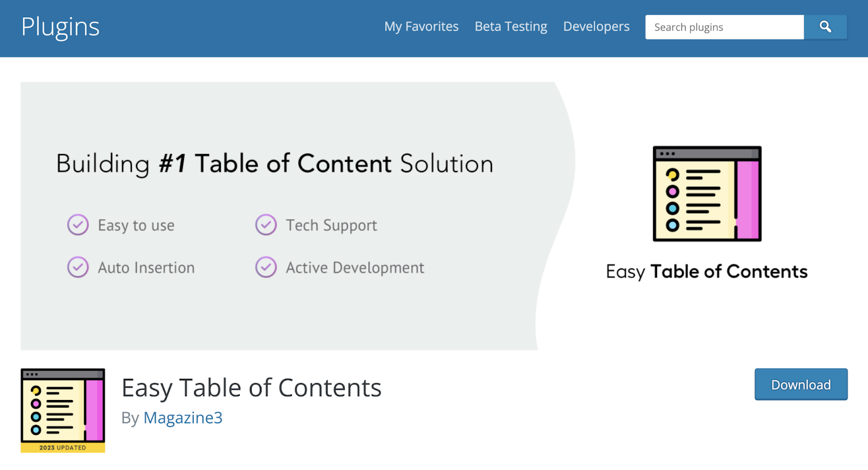
Task: Click the 2023 UPDATED badge on plugin icon
Action: tap(62, 448)
